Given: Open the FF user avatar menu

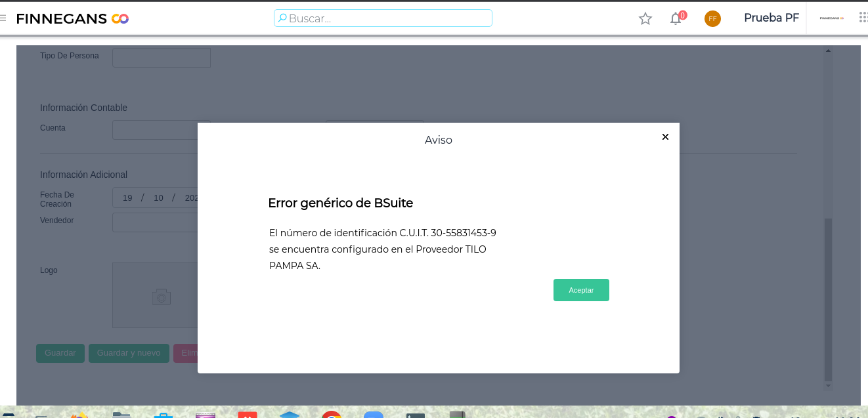Looking at the screenshot, I should click(712, 18).
